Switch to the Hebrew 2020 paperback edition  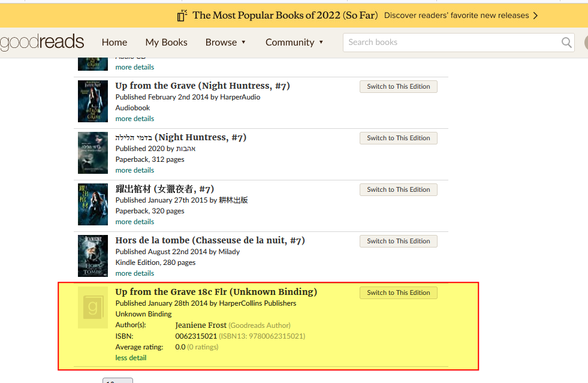(398, 138)
